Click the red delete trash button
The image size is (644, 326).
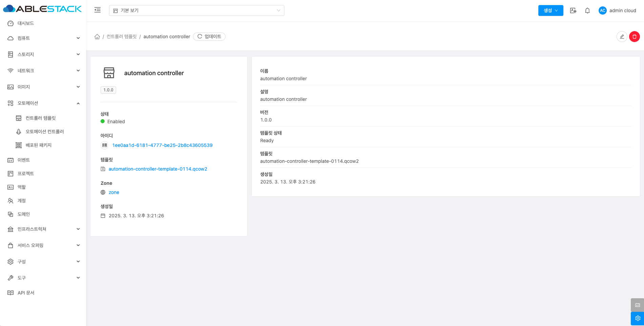point(635,37)
